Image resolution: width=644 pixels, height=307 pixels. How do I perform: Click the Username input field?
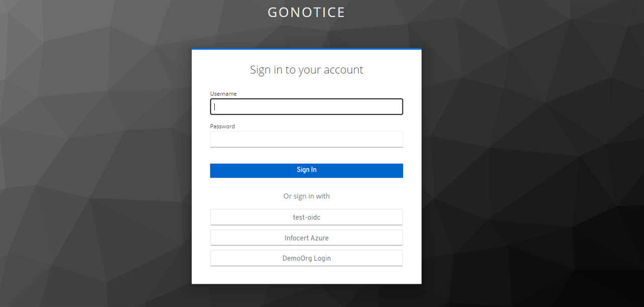click(306, 107)
